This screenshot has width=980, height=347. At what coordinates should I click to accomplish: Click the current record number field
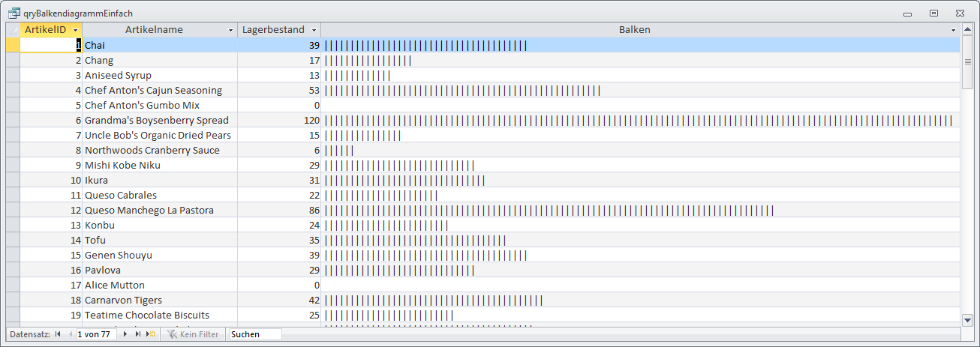pyautogui.click(x=95, y=334)
